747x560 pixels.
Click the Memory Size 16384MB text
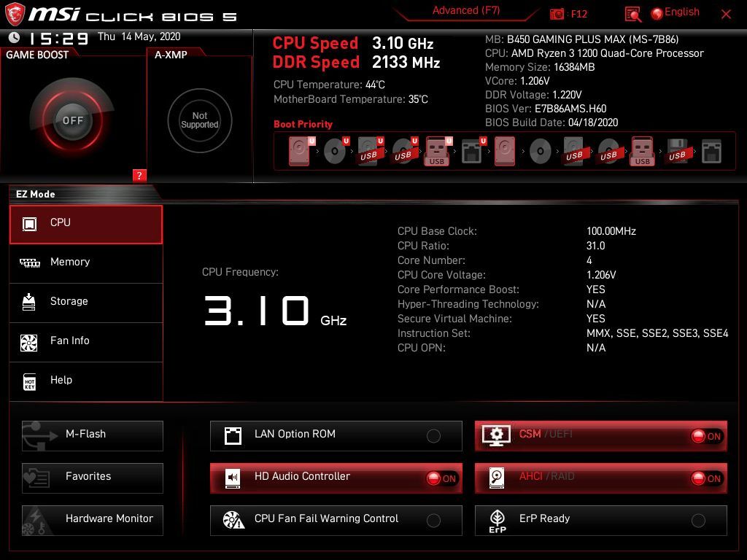pyautogui.click(x=540, y=67)
